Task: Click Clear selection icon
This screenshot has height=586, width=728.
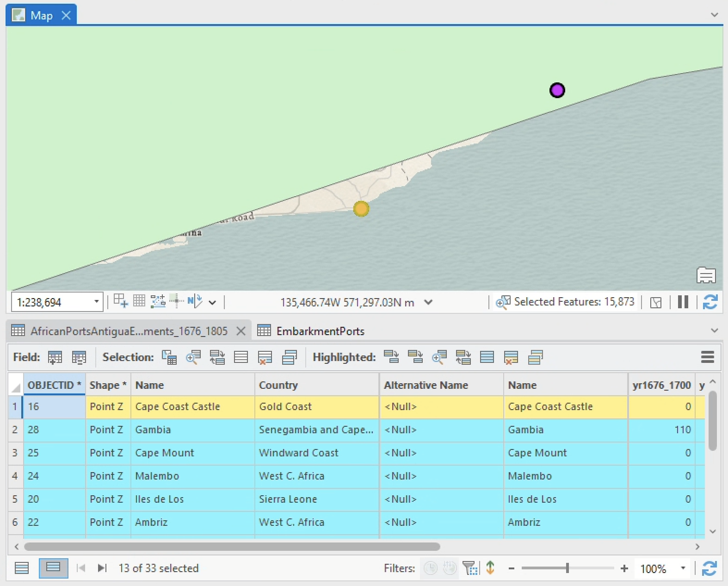Action: coord(241,357)
